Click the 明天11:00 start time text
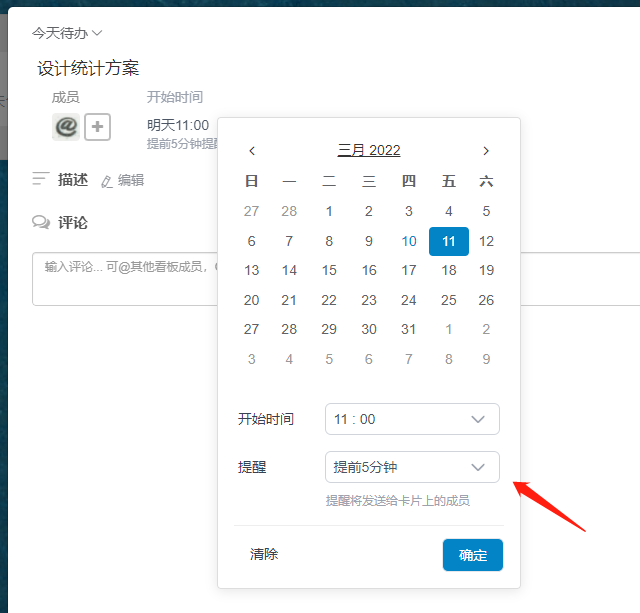Image resolution: width=640 pixels, height=613 pixels. (178, 125)
